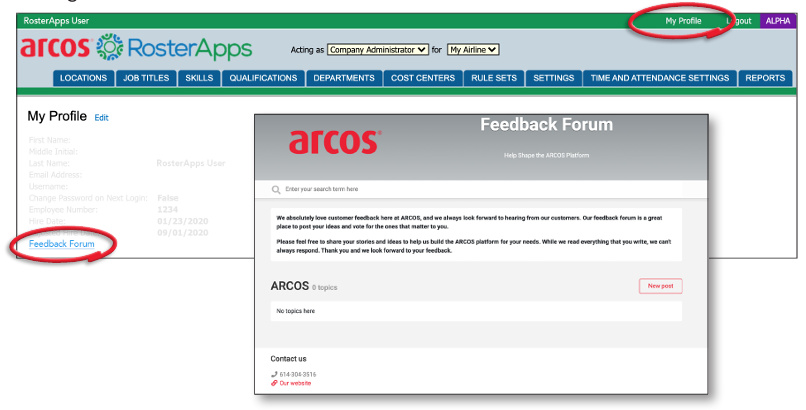Click the 'Contact us' heading

click(x=288, y=359)
